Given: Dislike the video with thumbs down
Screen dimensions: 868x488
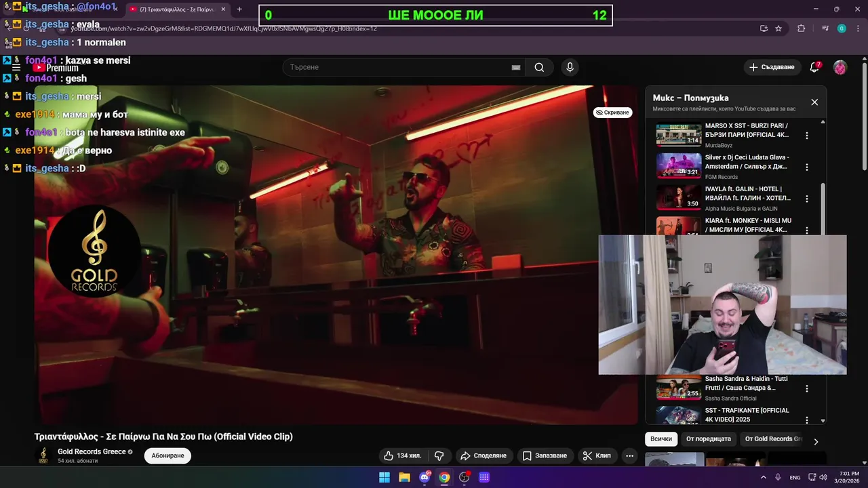Looking at the screenshot, I should (x=439, y=455).
